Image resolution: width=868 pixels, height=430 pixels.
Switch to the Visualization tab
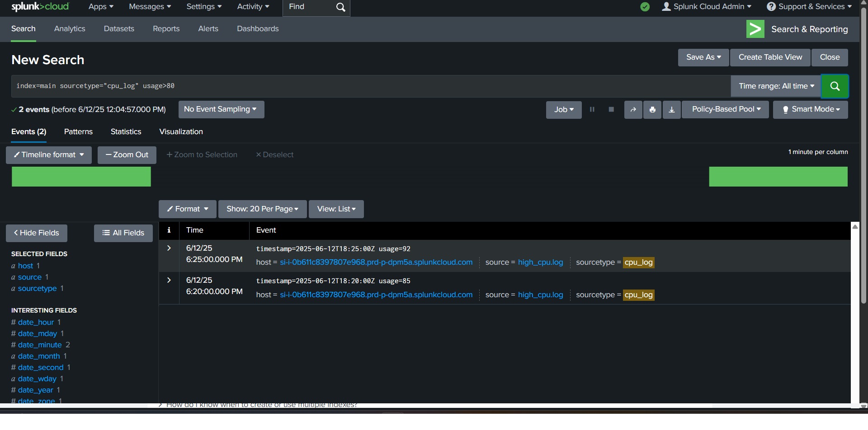(181, 132)
